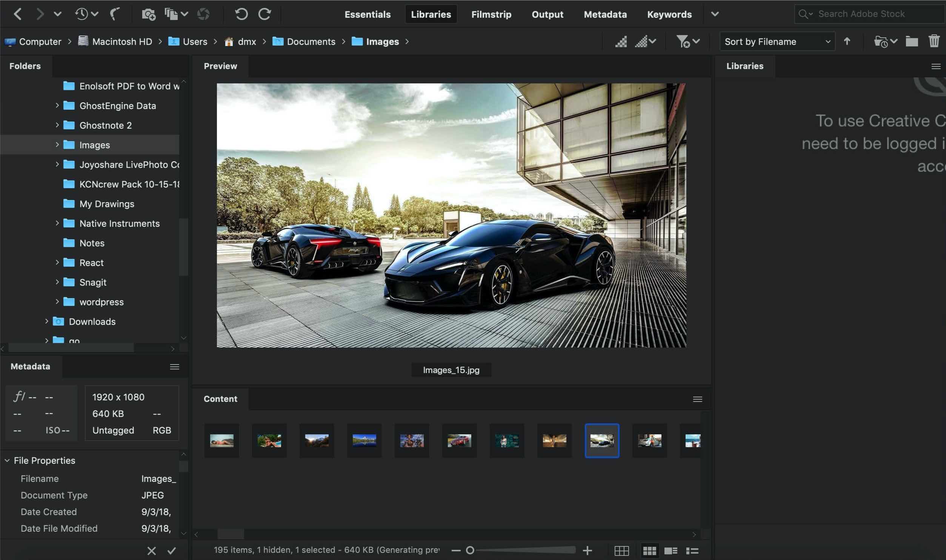Switch to the Metadata tab
946x560 pixels.
(605, 14)
